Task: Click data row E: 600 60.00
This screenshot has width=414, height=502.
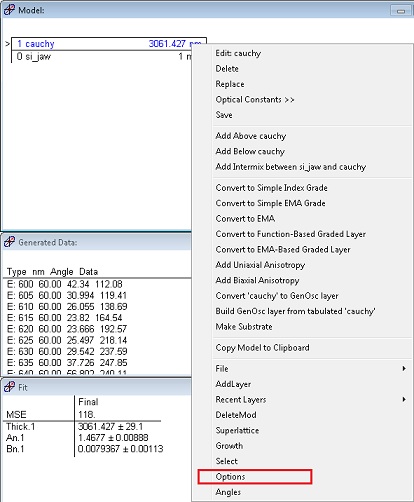Action: click(x=65, y=284)
